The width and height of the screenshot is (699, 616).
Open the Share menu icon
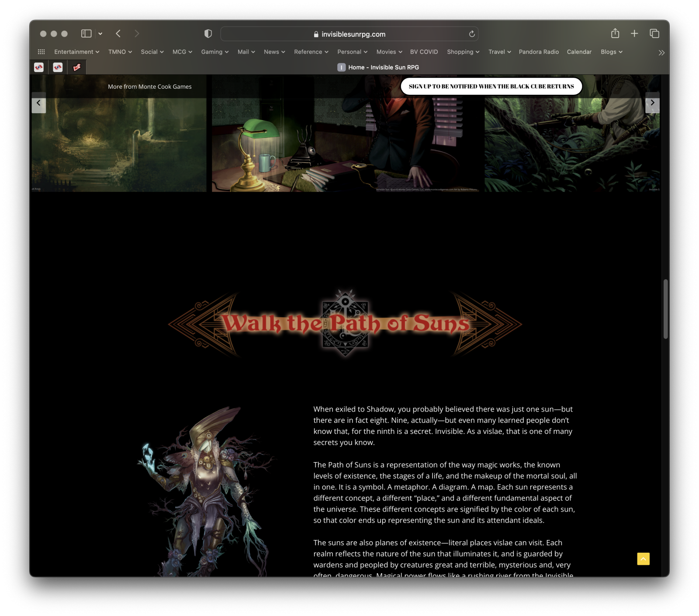[x=615, y=33]
